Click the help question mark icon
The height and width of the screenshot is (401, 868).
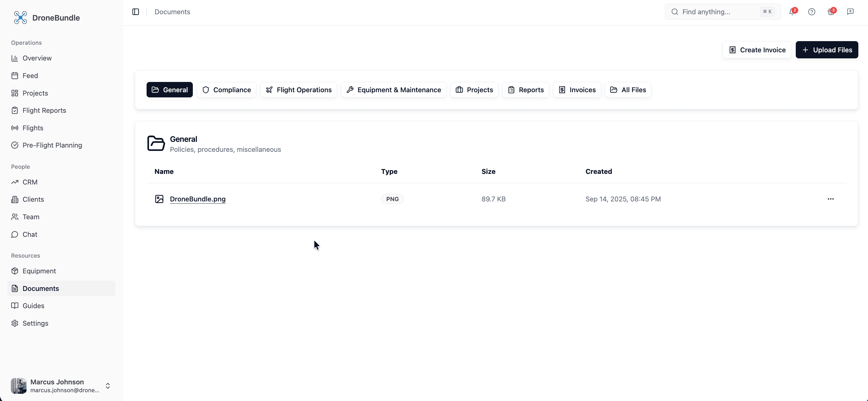[x=811, y=12]
